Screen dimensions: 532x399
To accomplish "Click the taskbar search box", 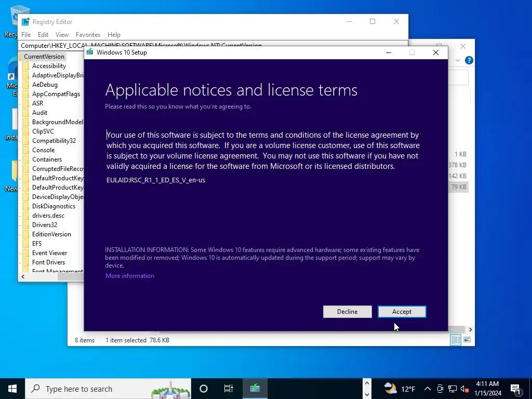I will point(108,389).
